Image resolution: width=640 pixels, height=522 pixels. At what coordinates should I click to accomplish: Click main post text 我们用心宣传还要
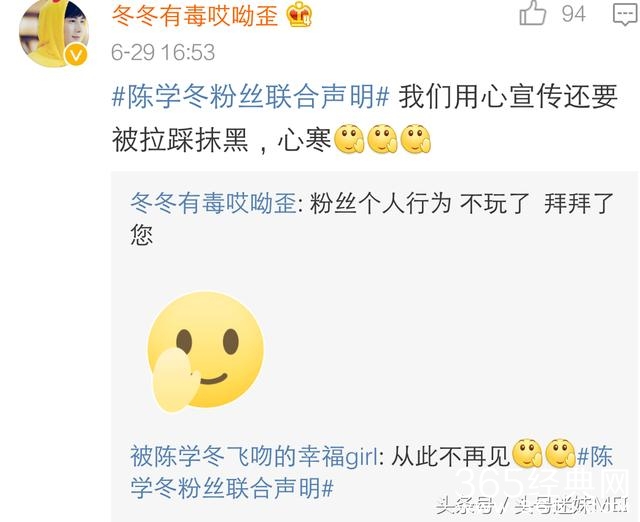click(x=508, y=97)
